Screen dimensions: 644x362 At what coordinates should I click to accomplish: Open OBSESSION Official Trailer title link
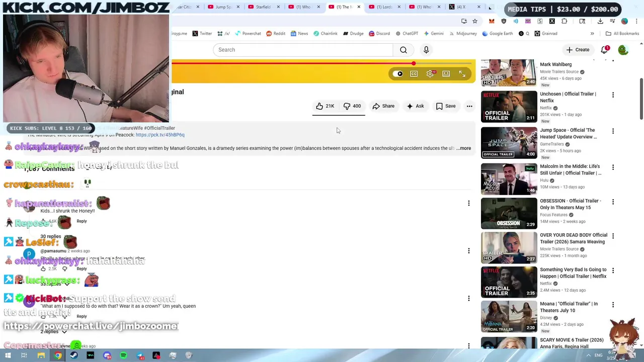570,204
